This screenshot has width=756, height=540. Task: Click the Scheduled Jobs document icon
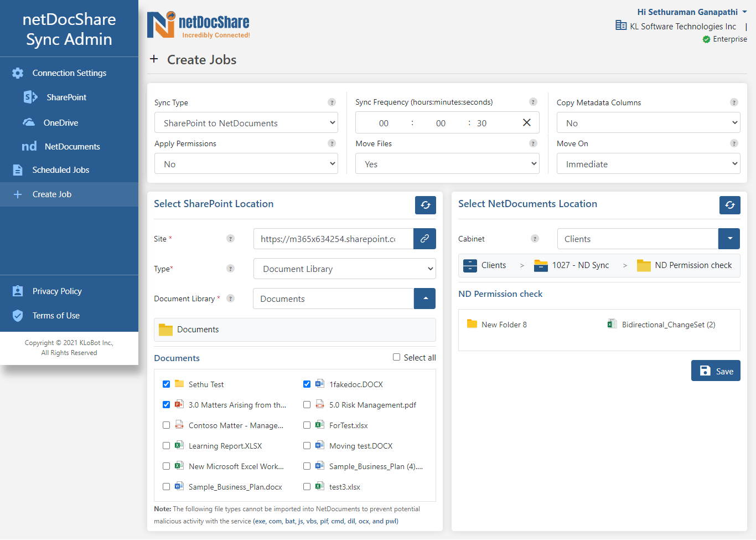(x=18, y=170)
